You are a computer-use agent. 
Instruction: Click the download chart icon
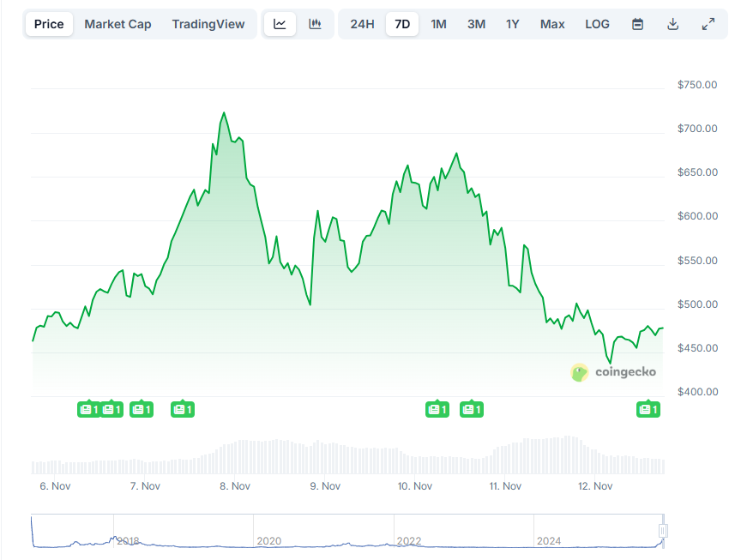coord(673,24)
